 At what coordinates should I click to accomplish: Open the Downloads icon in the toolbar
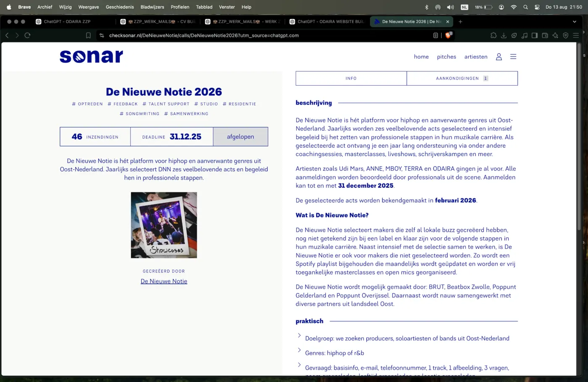point(504,36)
